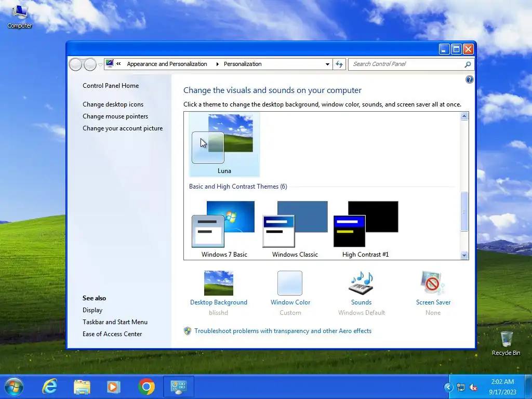Open Sounds settings icon

pos(362,283)
